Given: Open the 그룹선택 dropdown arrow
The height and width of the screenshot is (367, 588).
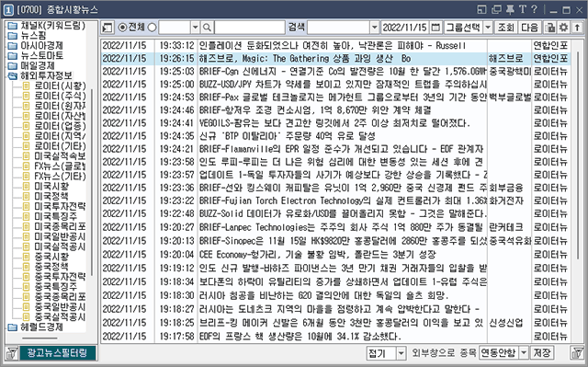Looking at the screenshot, I should 488,28.
